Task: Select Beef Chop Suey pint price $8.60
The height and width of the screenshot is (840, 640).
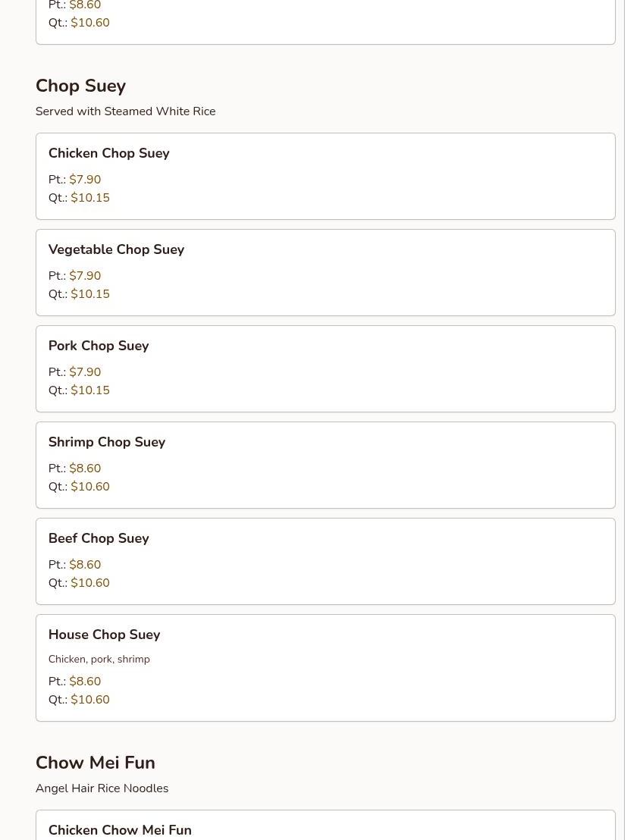Action: point(85,565)
